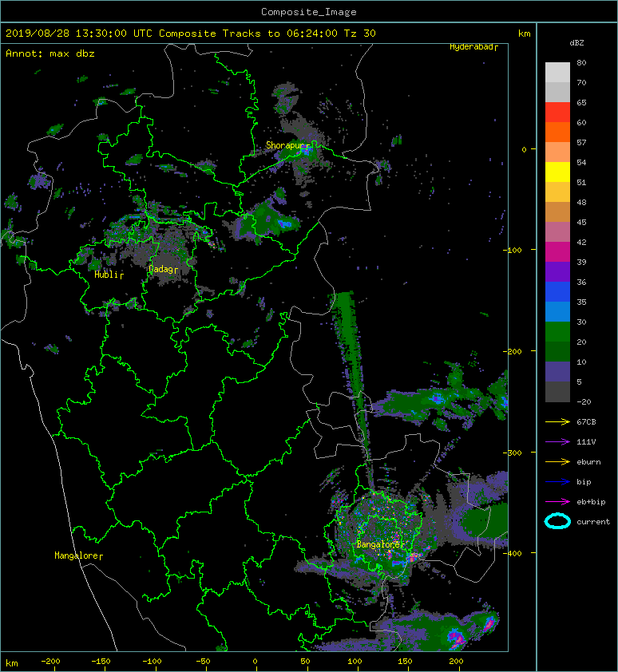
Task: Click the -20 label on dBZ scale
Action: click(x=584, y=402)
